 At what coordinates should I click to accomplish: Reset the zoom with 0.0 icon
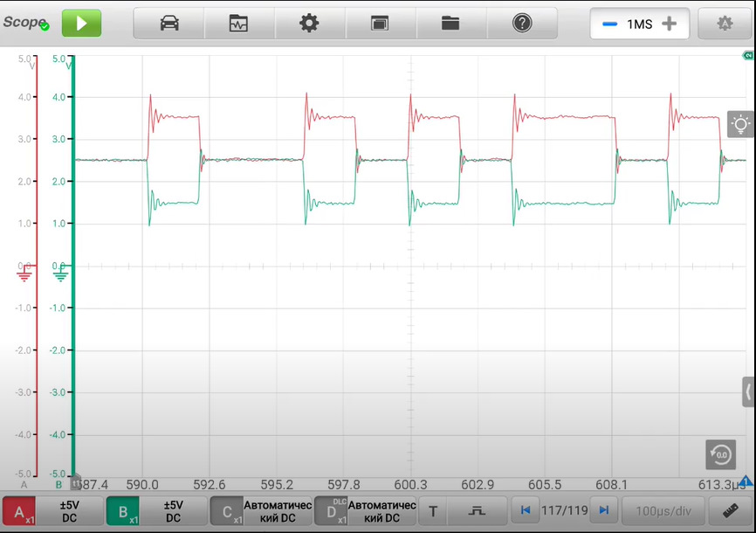721,454
